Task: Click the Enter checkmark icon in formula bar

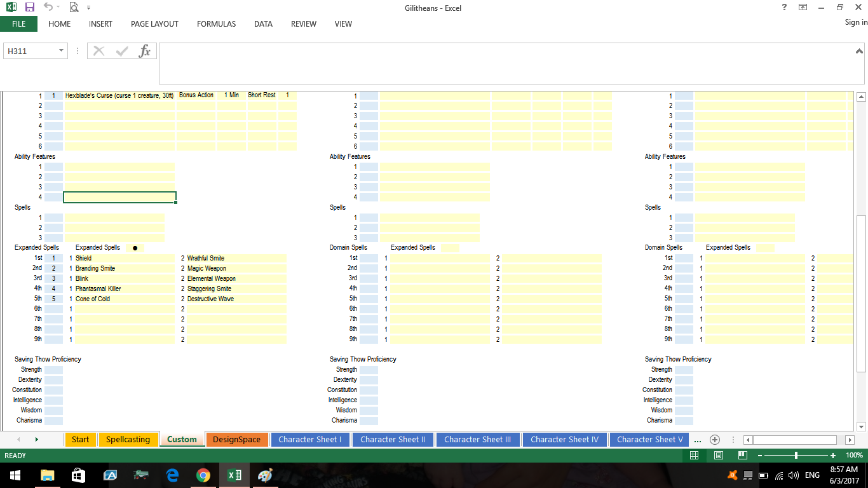Action: pyautogui.click(x=122, y=51)
